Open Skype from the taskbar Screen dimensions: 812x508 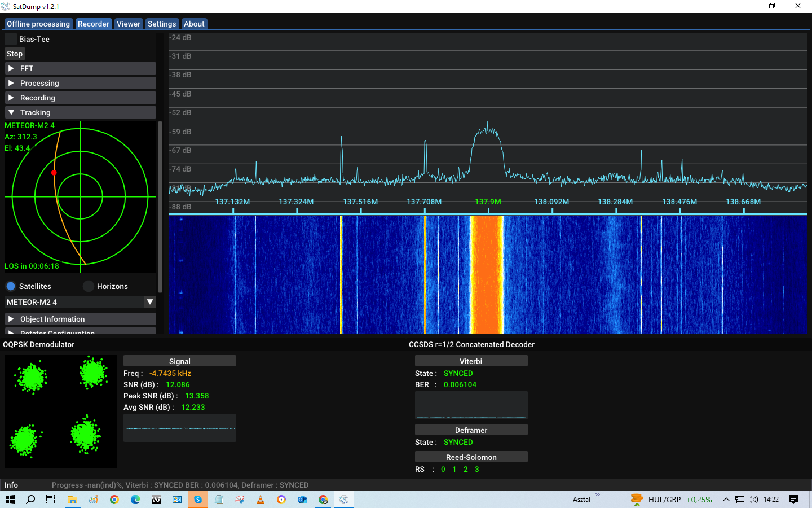pyautogui.click(x=198, y=500)
